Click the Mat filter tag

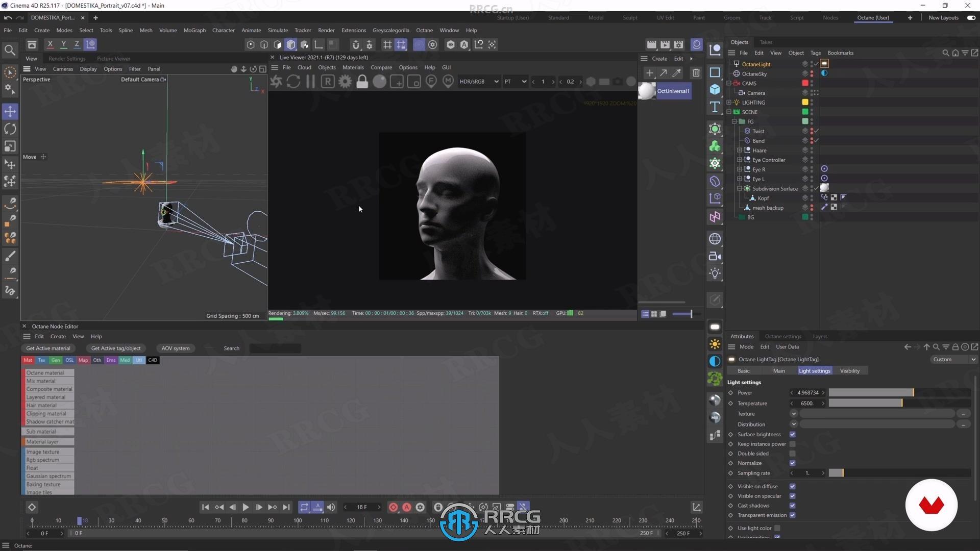coord(28,360)
